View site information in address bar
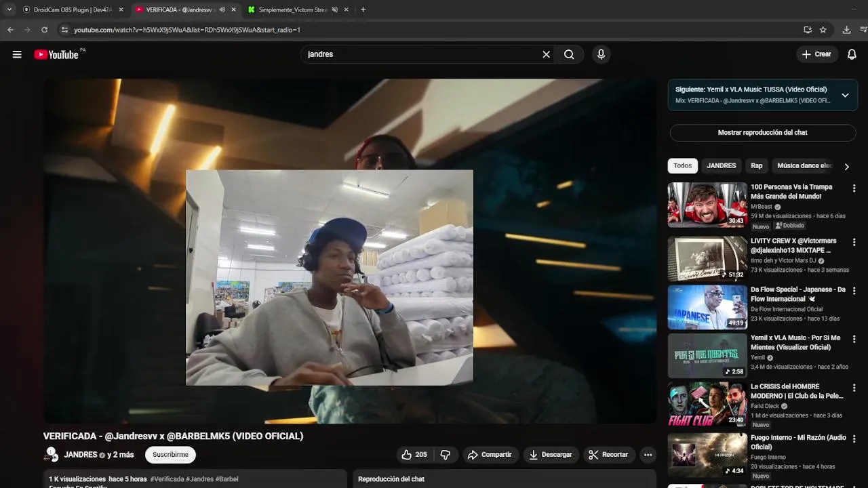868x488 pixels. 64,30
